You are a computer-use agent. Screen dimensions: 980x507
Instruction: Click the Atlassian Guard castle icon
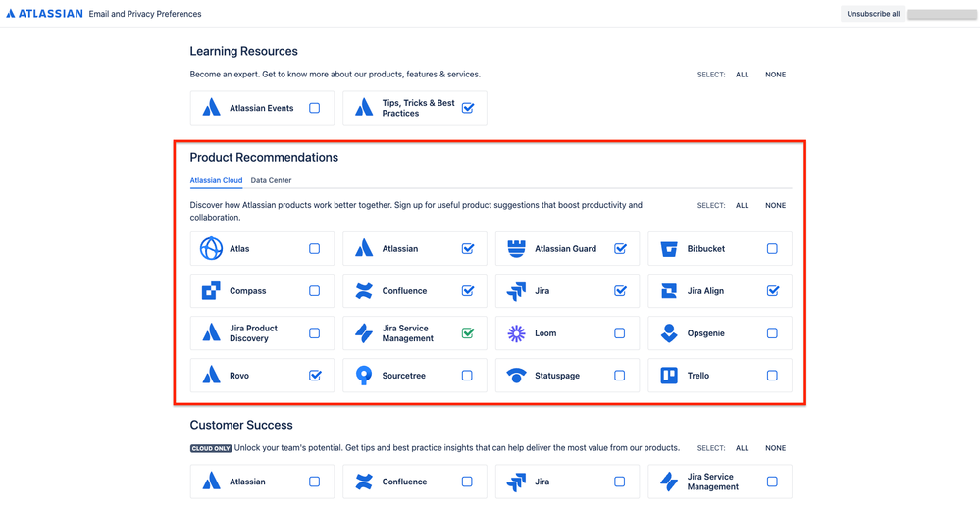point(516,249)
